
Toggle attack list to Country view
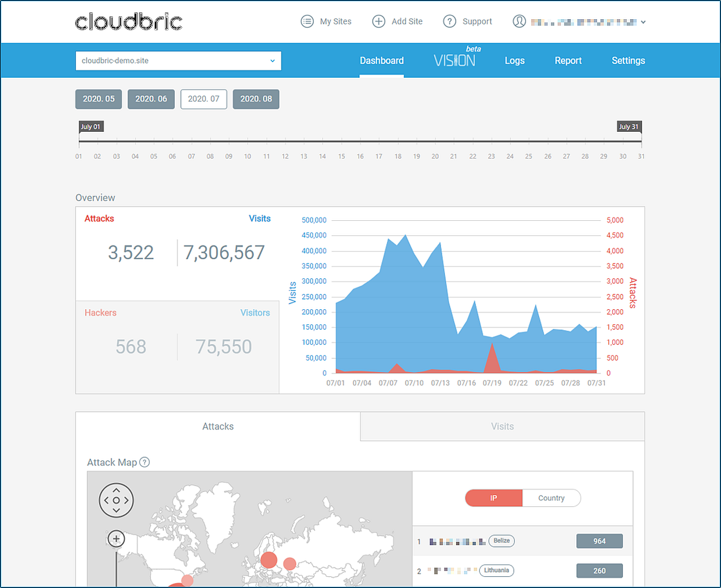tap(551, 498)
